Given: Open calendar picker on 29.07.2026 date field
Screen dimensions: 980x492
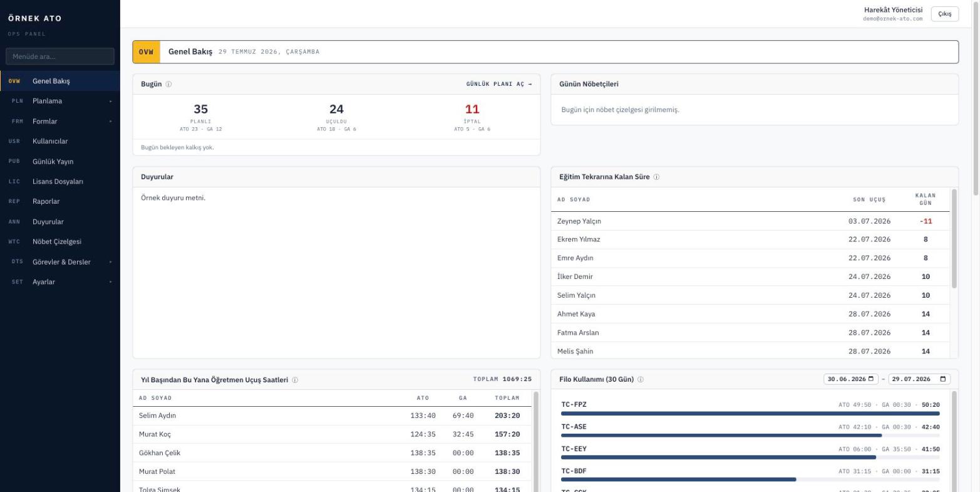Looking at the screenshot, I should click(942, 379).
